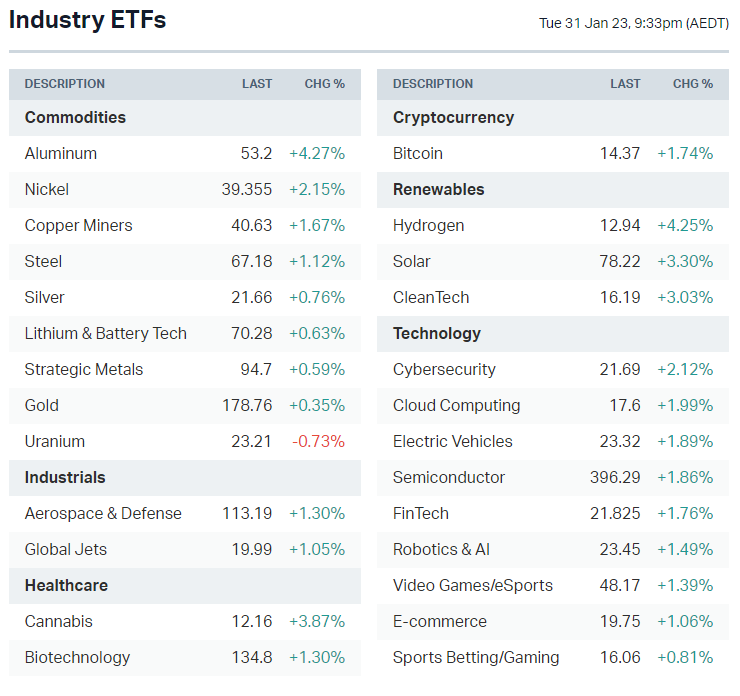The width and height of the screenshot is (740, 696).
Task: Click the Nickel ETF link
Action: click(x=47, y=189)
